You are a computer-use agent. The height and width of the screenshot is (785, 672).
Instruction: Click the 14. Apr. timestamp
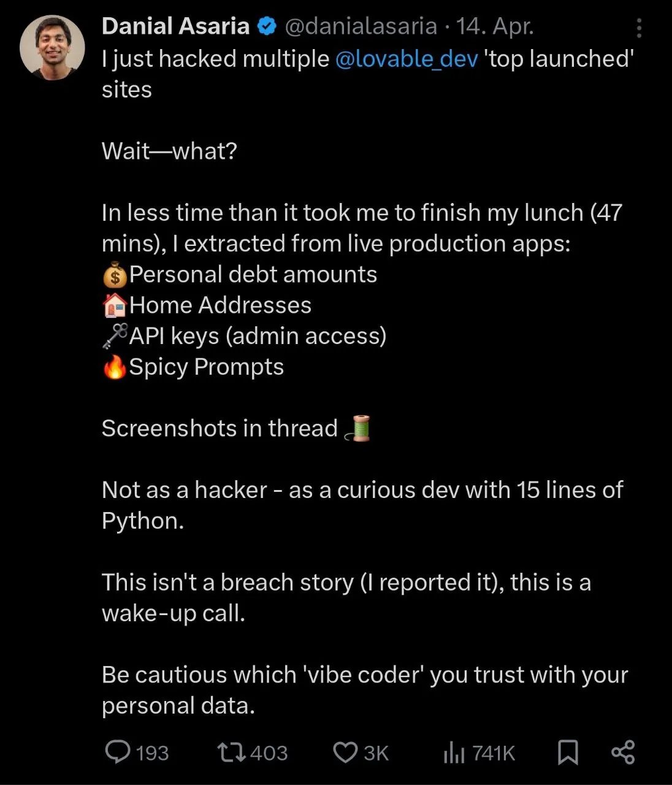pos(494,26)
